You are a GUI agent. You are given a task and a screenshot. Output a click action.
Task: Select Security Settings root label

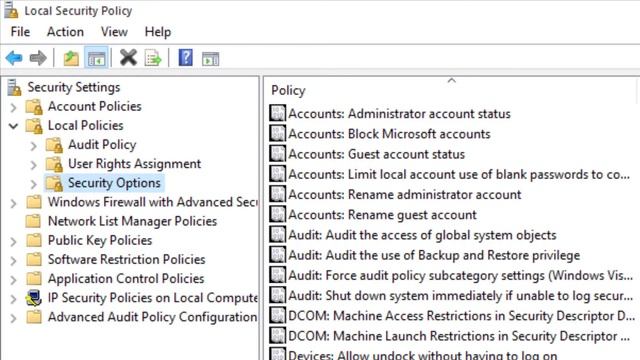pyautogui.click(x=74, y=87)
